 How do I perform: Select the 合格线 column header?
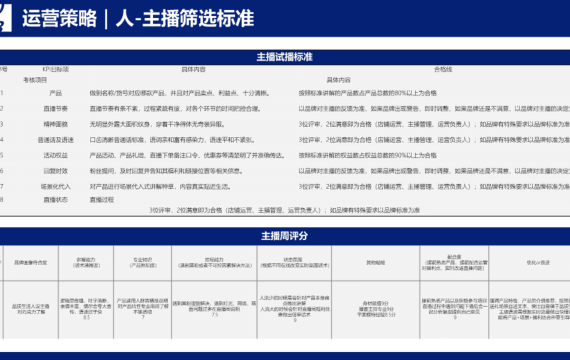tap(443, 69)
